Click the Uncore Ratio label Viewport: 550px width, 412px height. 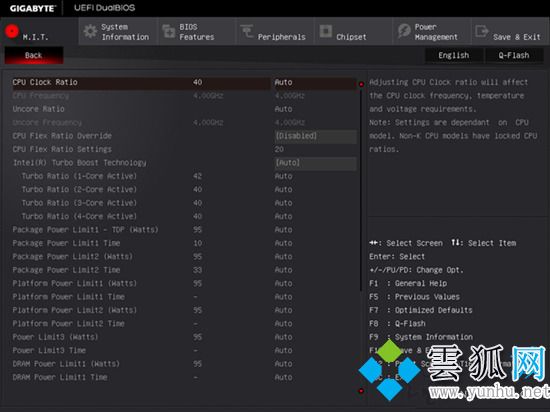tap(39, 109)
